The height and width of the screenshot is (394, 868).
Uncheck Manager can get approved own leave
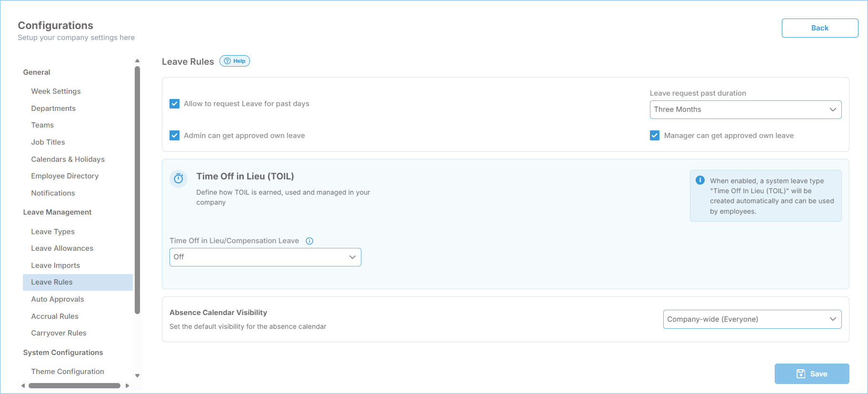point(655,136)
